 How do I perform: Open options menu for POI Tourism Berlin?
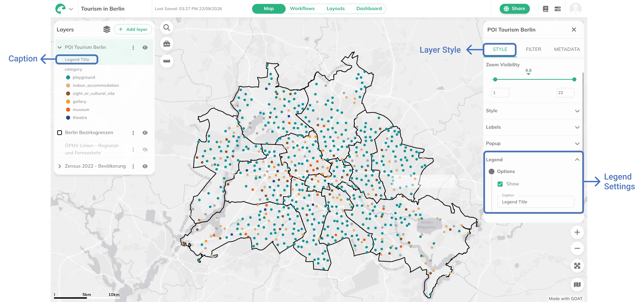pyautogui.click(x=133, y=47)
